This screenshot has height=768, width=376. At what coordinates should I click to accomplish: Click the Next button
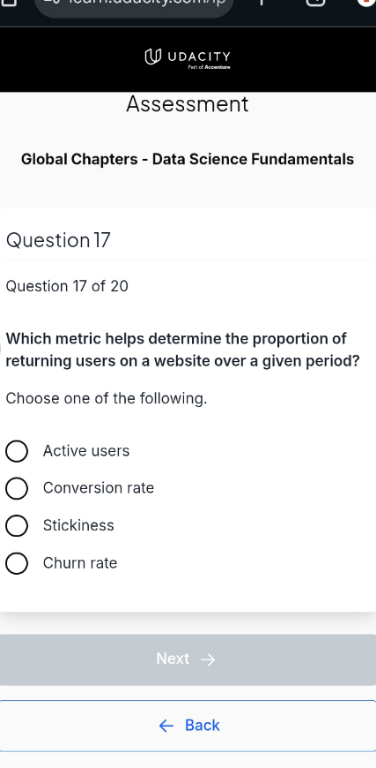188,660
